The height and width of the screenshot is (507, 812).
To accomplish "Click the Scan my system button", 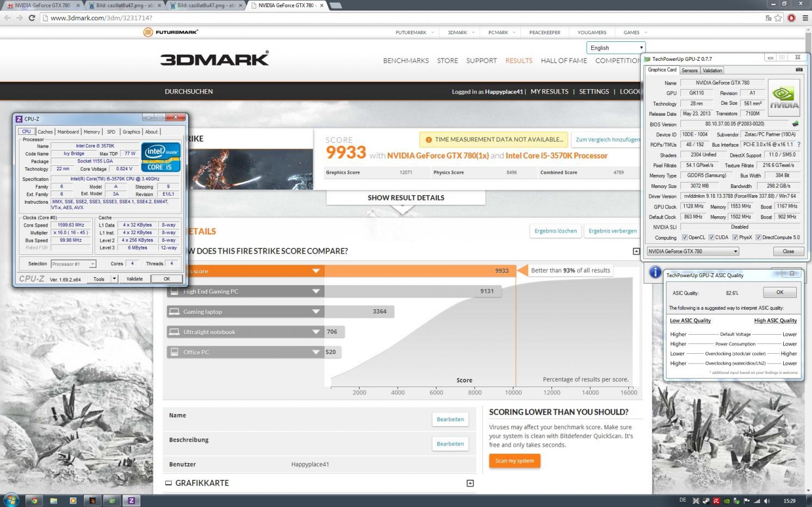I will (x=515, y=461).
